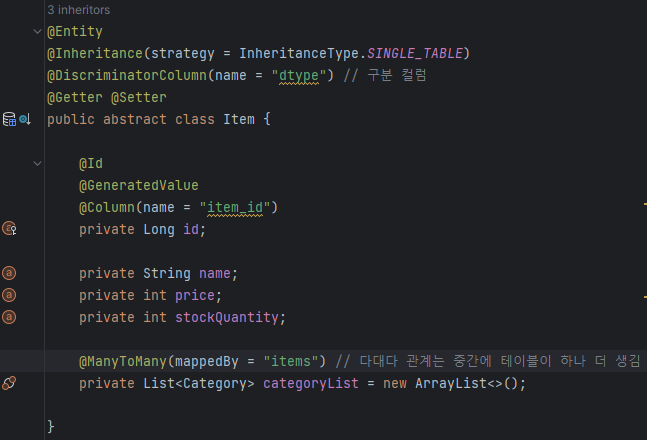647x440 pixels.
Task: Fold the annotation block starting at @Id
Action: tap(37, 163)
